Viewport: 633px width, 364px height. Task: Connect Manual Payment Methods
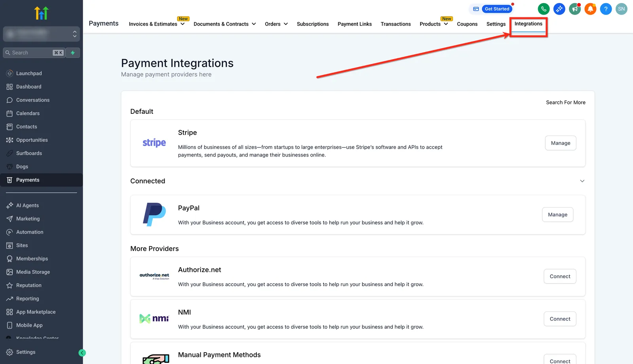pyautogui.click(x=560, y=360)
